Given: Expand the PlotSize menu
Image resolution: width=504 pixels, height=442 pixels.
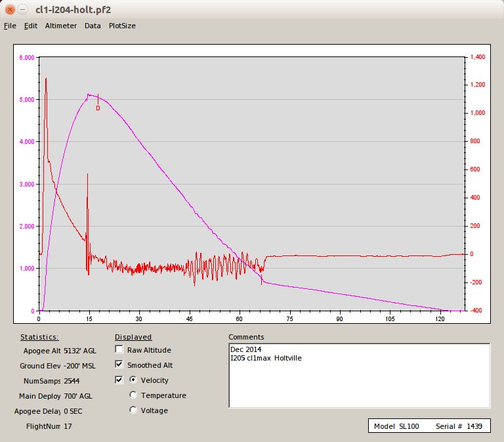Looking at the screenshot, I should 122,26.
